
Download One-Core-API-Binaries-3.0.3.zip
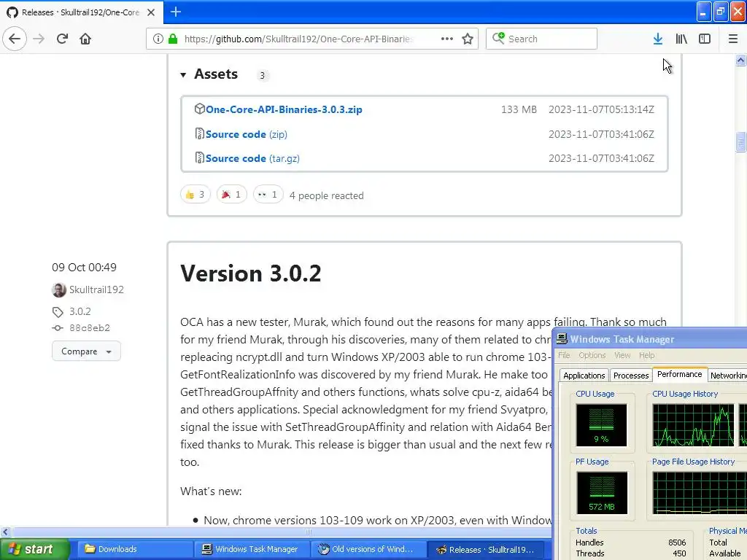[x=284, y=109]
